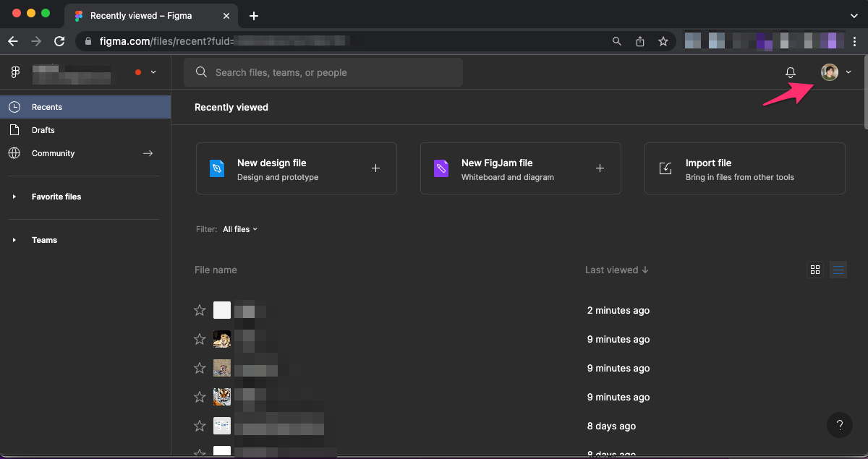Switch to list view layout
The width and height of the screenshot is (868, 459).
pos(838,270)
